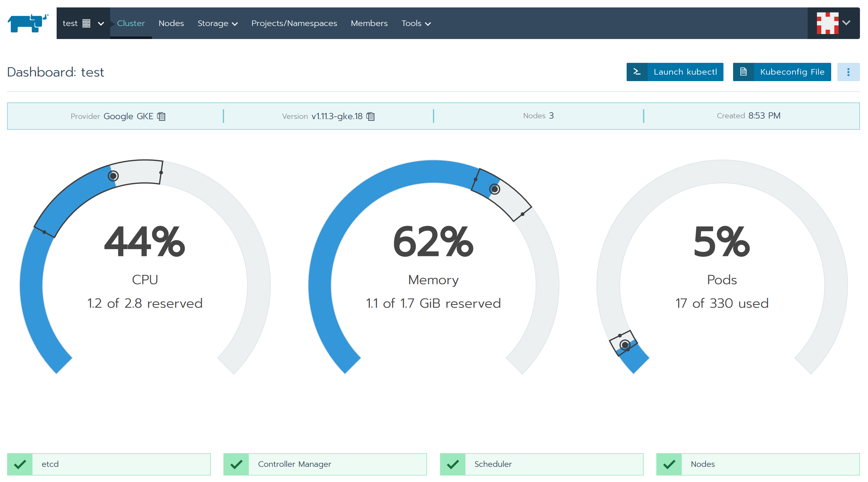This screenshot has height=482, width=868.
Task: Click the CPU gauge marker circle
Action: point(113,176)
